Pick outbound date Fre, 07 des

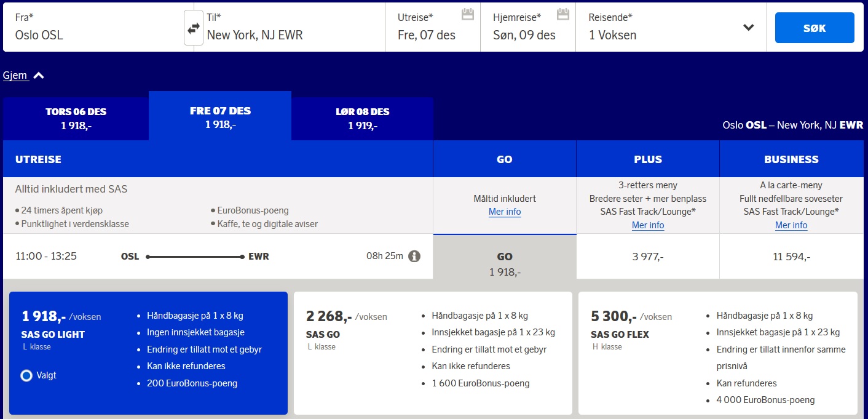point(433,28)
